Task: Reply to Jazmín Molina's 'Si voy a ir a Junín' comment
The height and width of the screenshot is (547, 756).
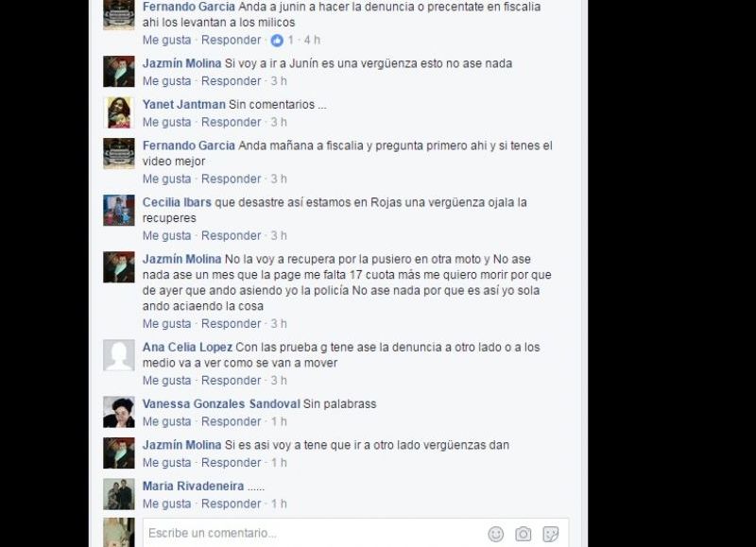Action: (x=231, y=81)
